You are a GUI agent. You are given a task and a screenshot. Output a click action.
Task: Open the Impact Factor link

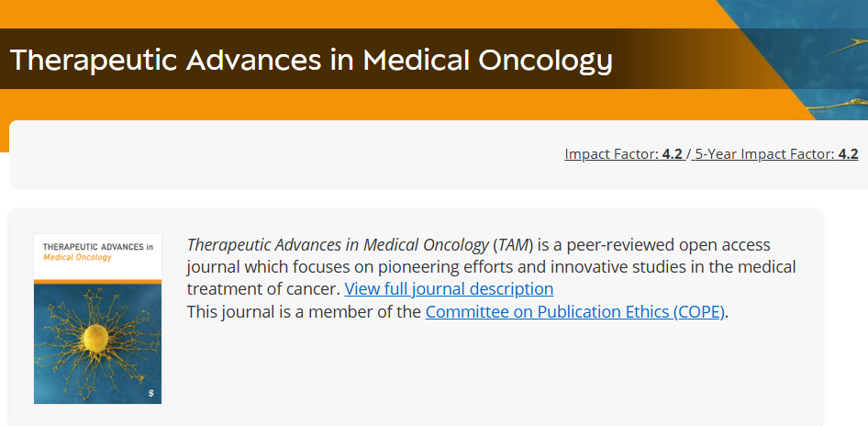tap(612, 154)
